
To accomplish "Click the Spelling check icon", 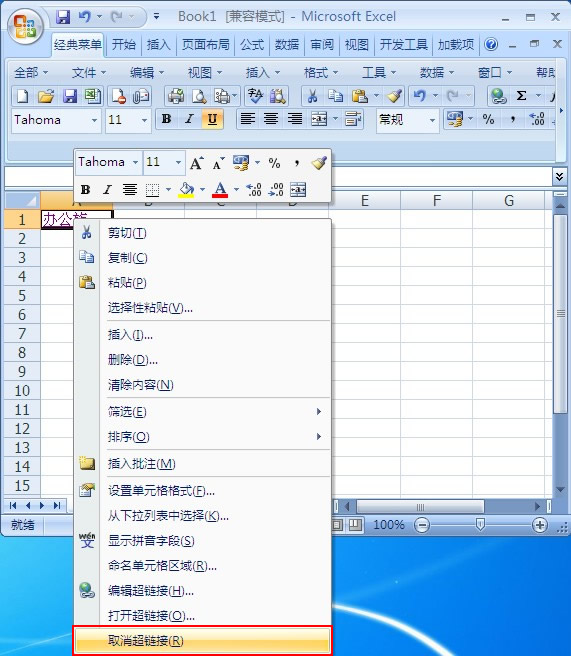I will click(x=255, y=96).
